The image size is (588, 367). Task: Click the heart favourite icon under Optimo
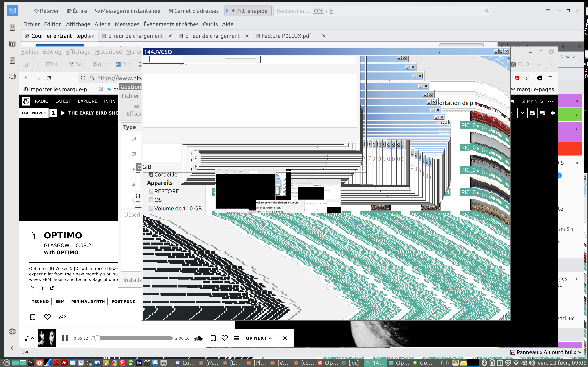tap(47, 317)
